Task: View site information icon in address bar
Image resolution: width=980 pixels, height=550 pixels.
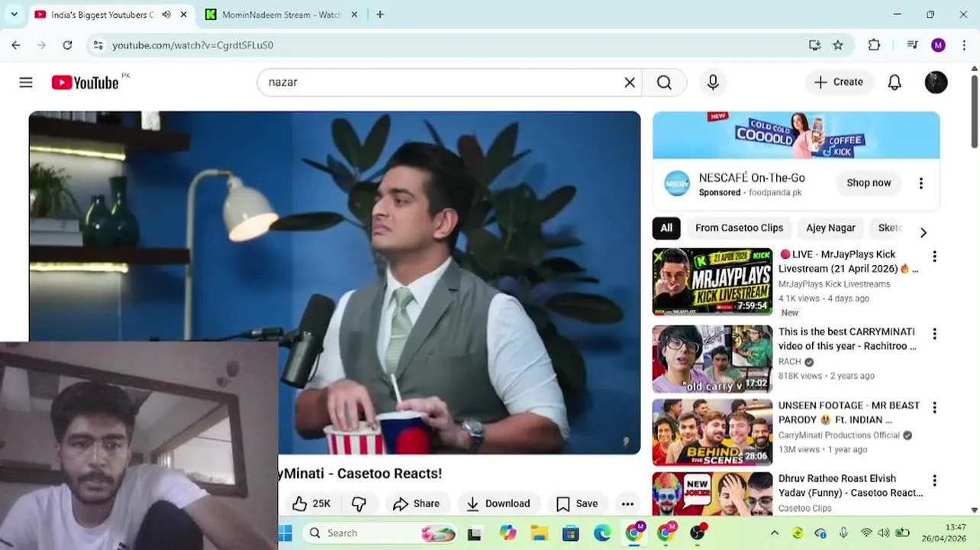Action: pos(98,45)
